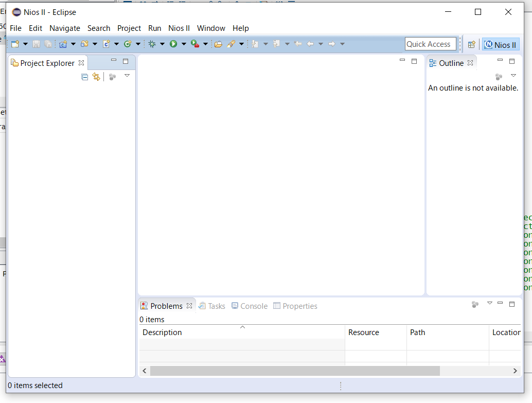Open the Debug dropdown arrow
The width and height of the screenshot is (532, 403).
pyautogui.click(x=162, y=44)
